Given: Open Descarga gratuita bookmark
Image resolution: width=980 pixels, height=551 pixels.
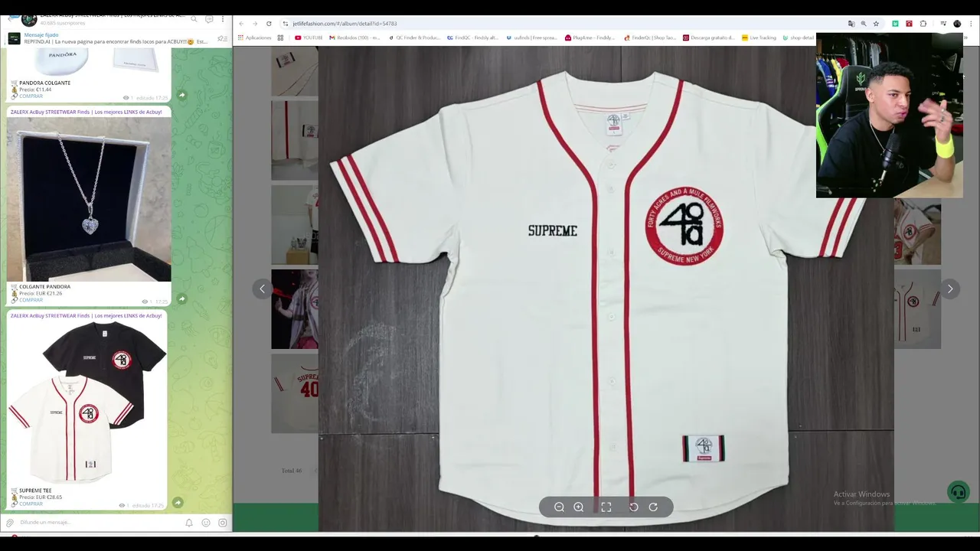Looking at the screenshot, I should (709, 37).
